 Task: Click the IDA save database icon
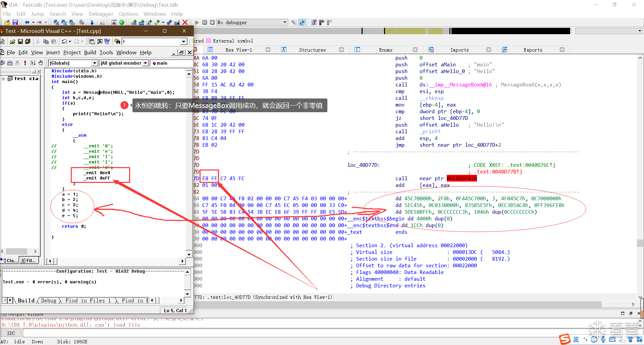click(15, 22)
